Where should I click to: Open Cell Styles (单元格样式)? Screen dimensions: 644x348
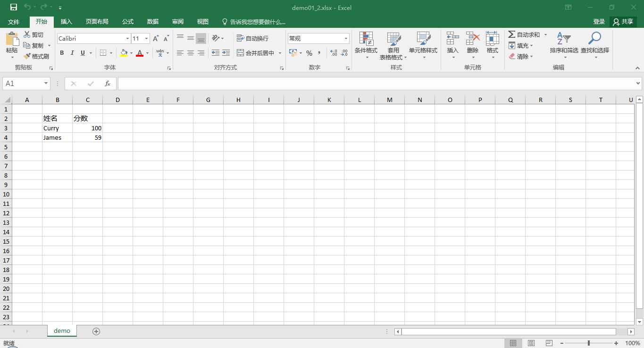tap(423, 45)
